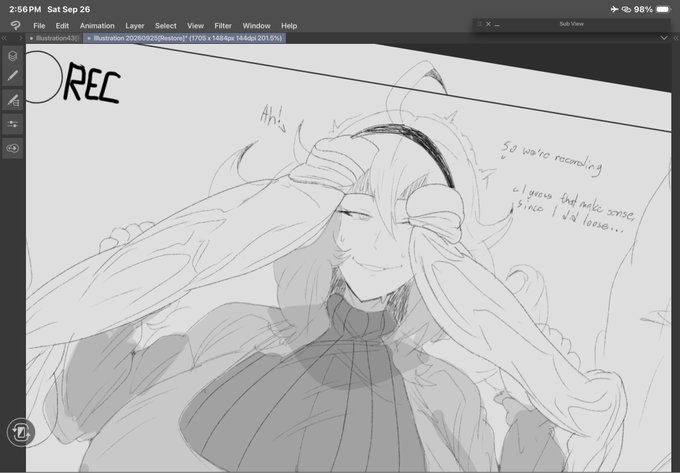Tap the airplane mode status icon
680x473 pixels.
(614, 9)
